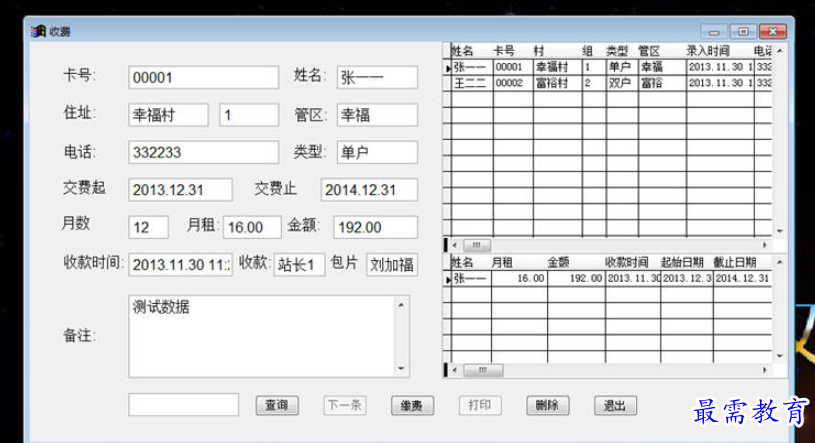Select the 张一一 row in the upper table
The width and height of the screenshot is (815, 443).
(x=607, y=67)
